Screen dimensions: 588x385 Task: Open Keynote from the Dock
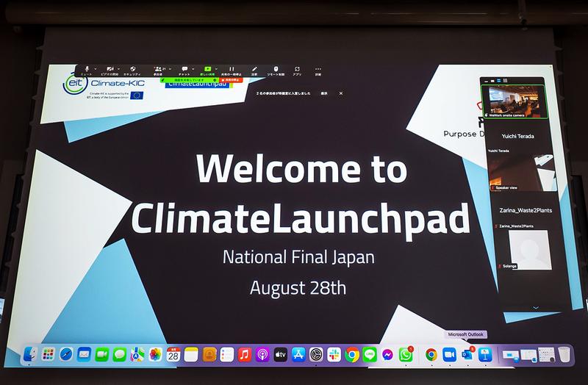point(485,355)
